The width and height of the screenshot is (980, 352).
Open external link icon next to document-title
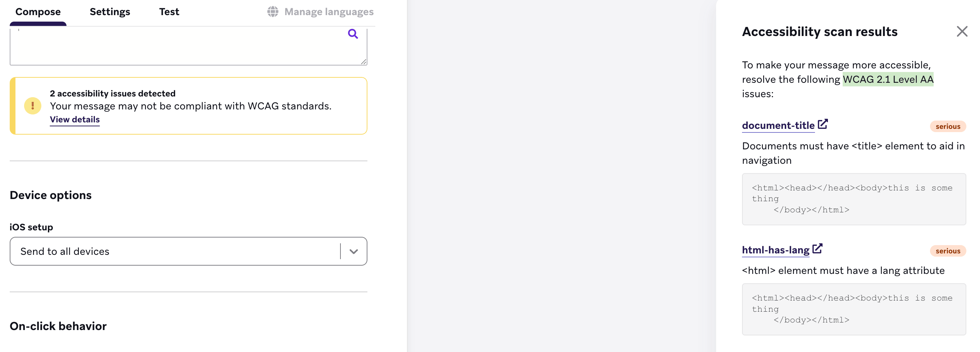coord(823,124)
